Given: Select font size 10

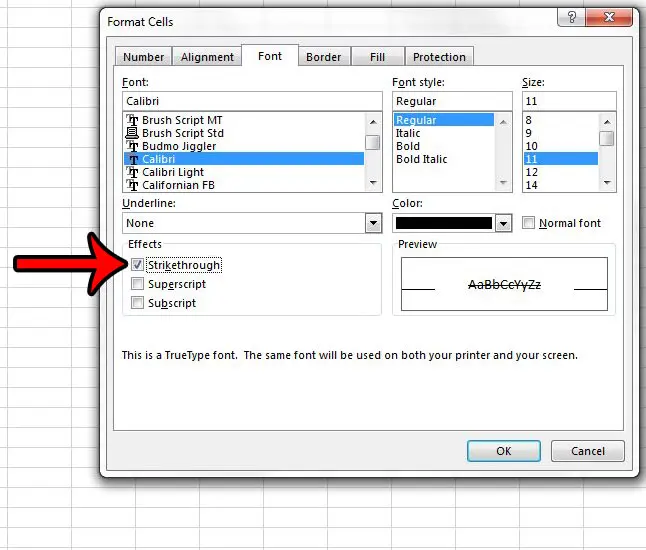Looking at the screenshot, I should (x=561, y=146).
